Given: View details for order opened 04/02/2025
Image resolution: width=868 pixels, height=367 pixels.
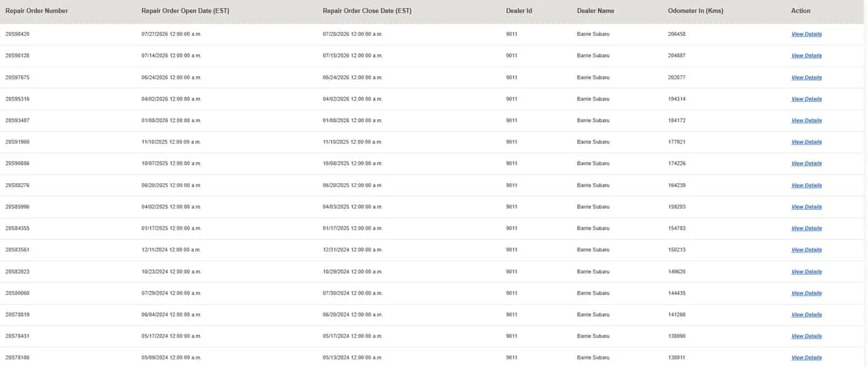Looking at the screenshot, I should (x=806, y=207).
